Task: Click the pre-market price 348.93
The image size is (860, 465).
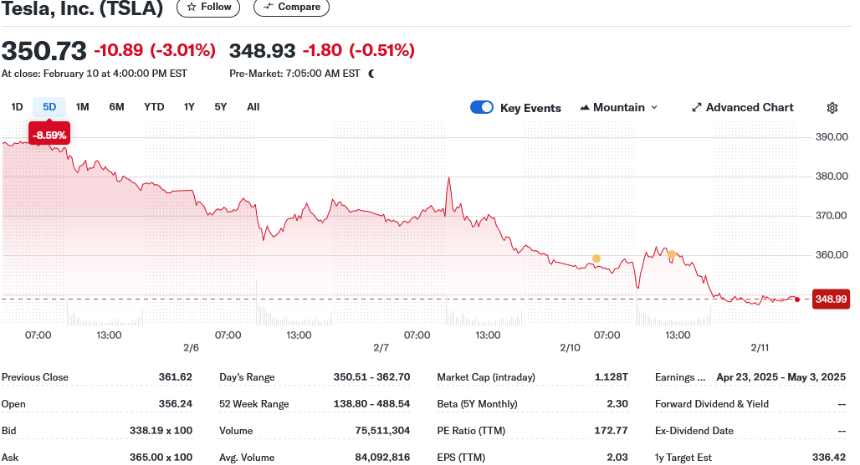Action: point(262,50)
